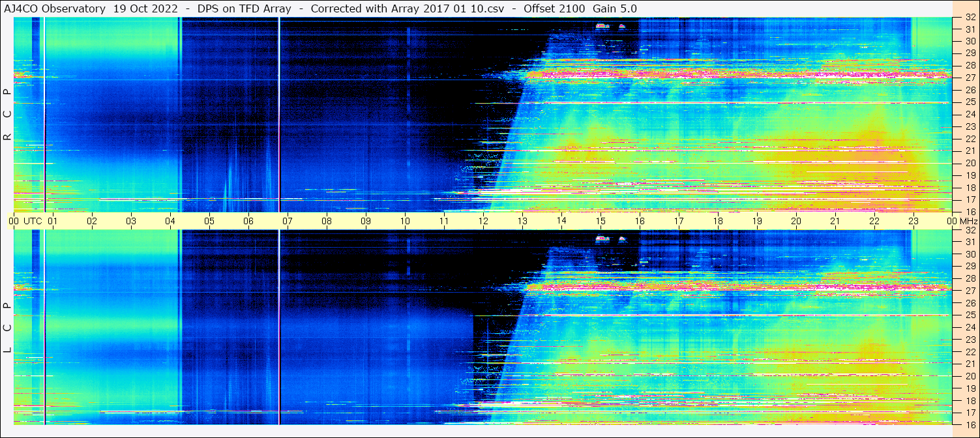
Task: Click the 12 hour mark on UTC axis
Action: coord(483,221)
